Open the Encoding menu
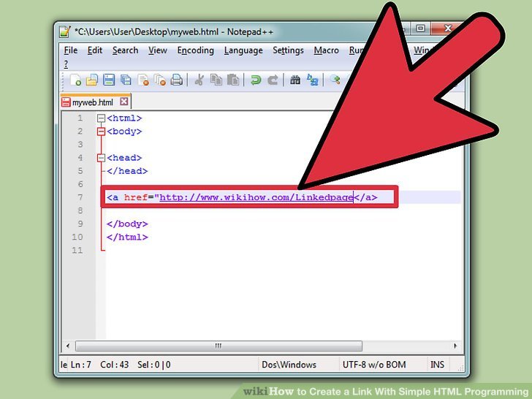Image resolution: width=532 pixels, height=399 pixels. click(x=195, y=50)
